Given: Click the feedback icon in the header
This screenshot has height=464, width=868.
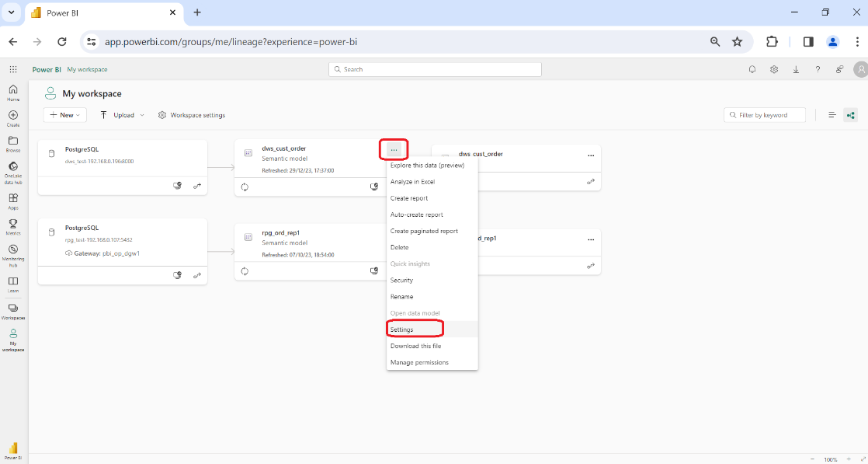Looking at the screenshot, I should (x=840, y=69).
